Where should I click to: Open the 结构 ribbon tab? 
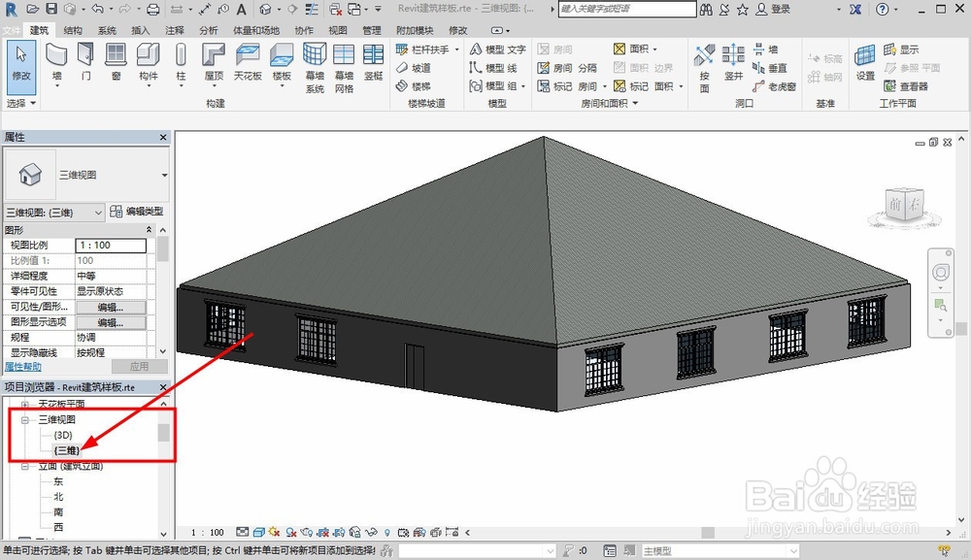(73, 30)
